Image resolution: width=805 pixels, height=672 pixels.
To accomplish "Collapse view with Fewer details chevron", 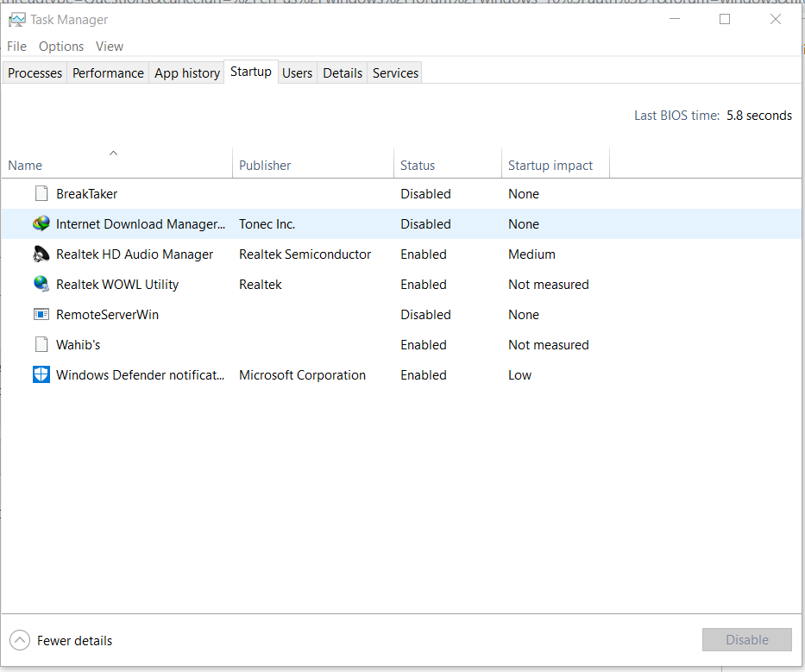I will (19, 640).
